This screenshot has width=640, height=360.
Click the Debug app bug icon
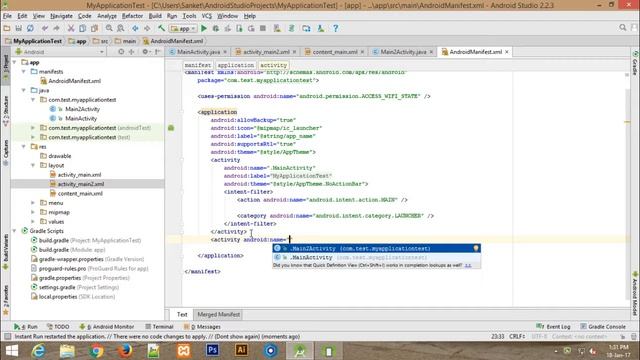coord(216,29)
